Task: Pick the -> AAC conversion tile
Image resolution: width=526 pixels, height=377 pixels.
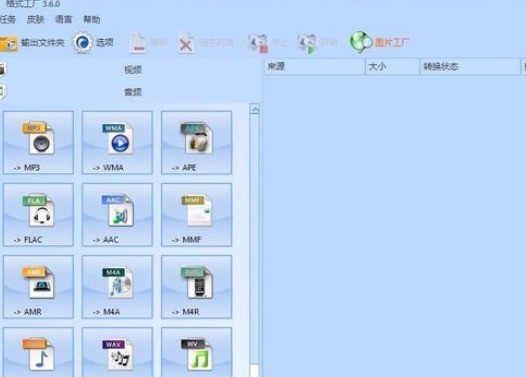Action: (117, 215)
